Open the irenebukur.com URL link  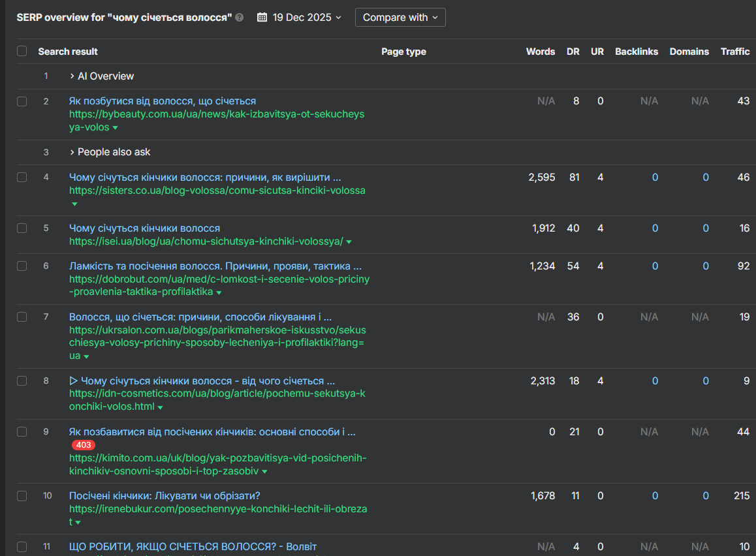[218, 515]
